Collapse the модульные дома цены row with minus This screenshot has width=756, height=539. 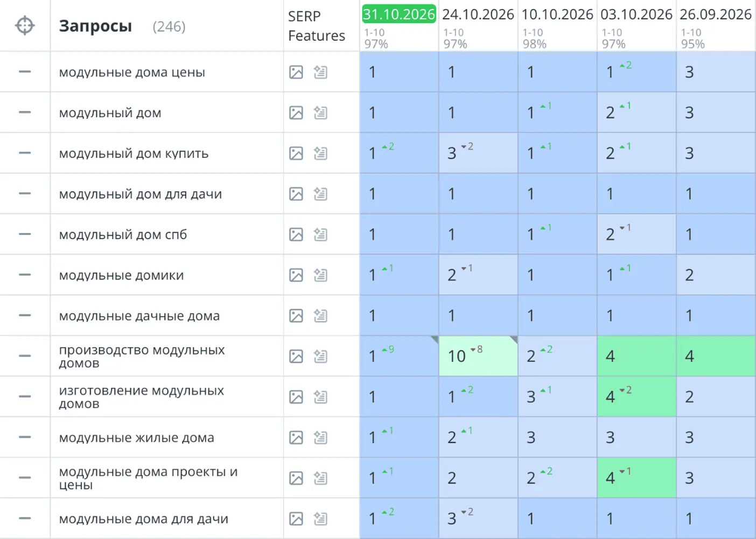[x=25, y=72]
